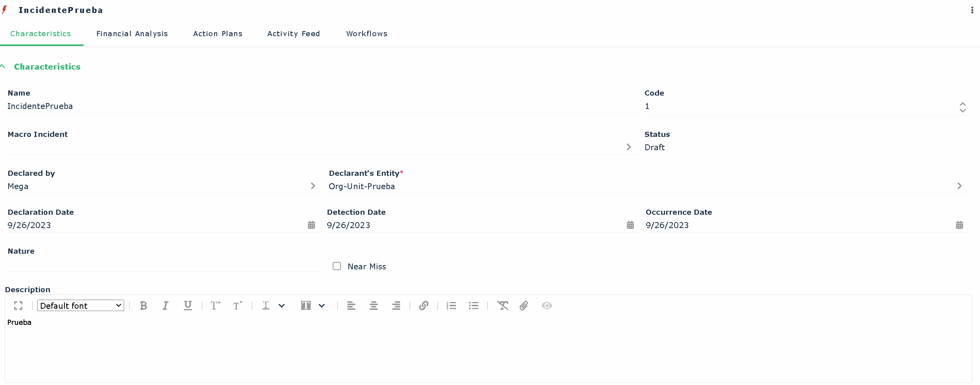Switch to the Financial Analysis tab
The height and width of the screenshot is (385, 980).
pos(132,34)
